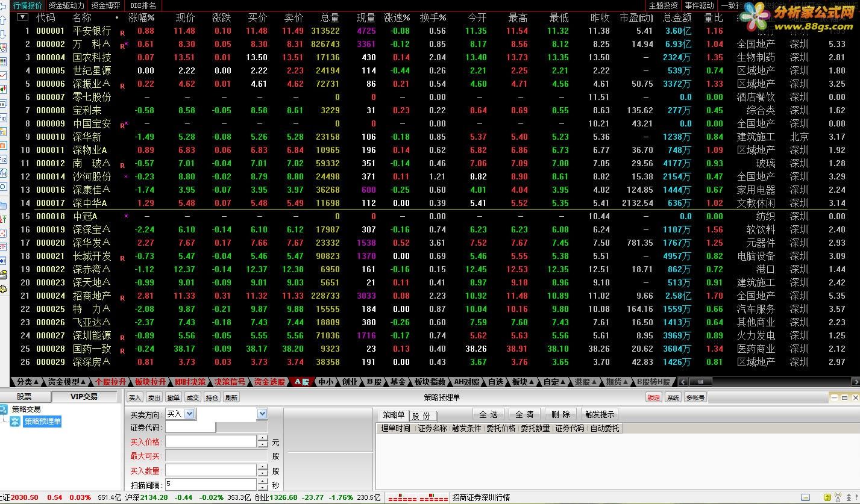Click the magenta marker on 沙河股份 row
Image resolution: width=860 pixels, height=504 pixels.
(x=126, y=176)
